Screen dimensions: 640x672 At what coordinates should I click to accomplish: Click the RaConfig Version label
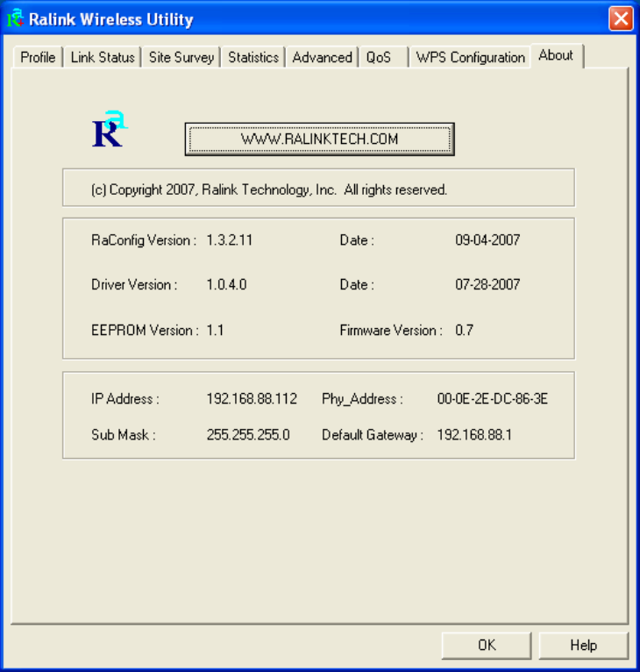coord(144,240)
